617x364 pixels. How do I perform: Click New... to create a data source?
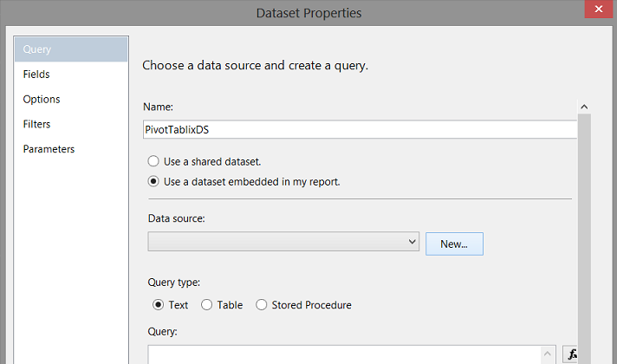454,244
